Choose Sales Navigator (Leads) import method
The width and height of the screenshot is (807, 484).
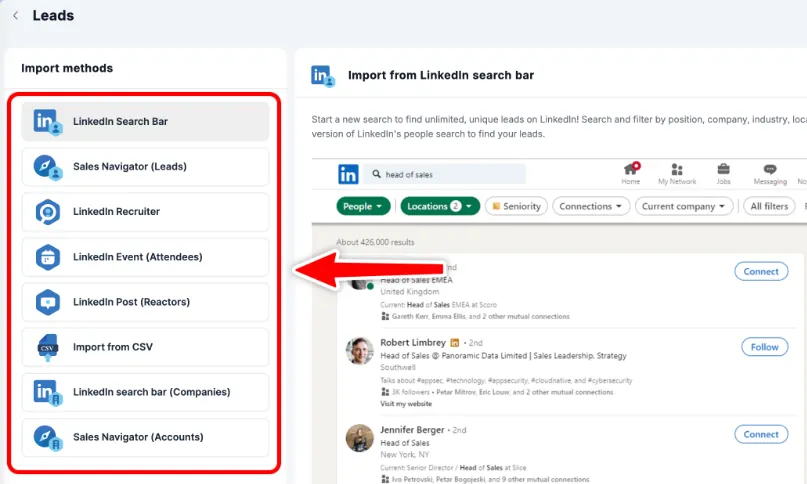pos(145,167)
